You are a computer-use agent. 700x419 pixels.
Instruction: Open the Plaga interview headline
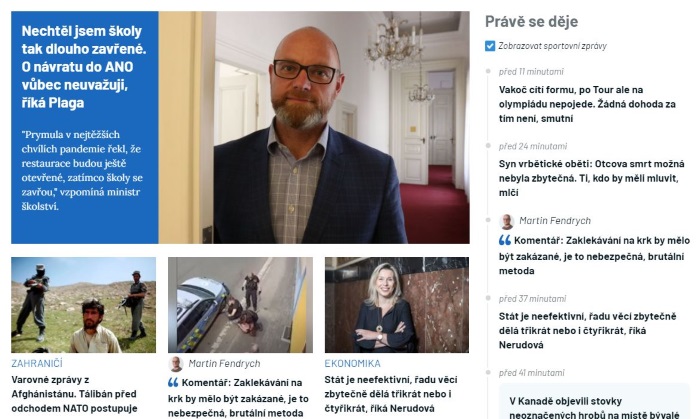[84, 67]
